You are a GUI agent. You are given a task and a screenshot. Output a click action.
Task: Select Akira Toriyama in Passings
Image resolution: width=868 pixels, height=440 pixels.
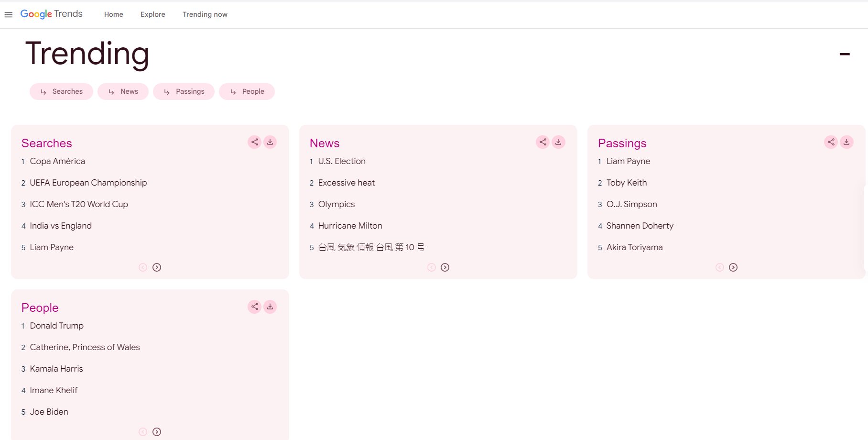pos(635,247)
